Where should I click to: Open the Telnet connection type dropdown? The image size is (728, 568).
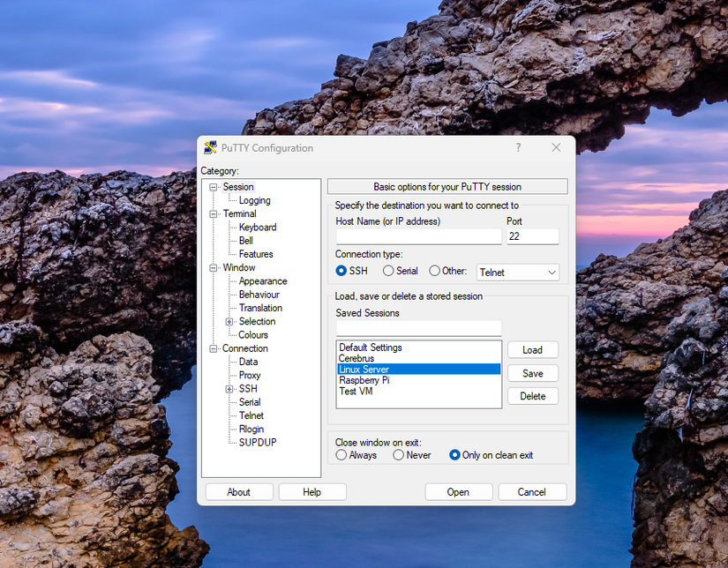coord(518,273)
